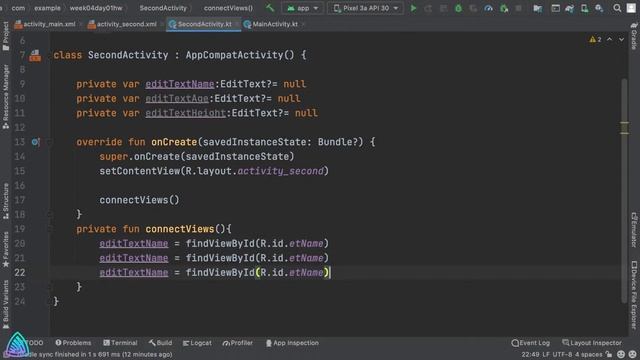Click the SecondActivity breadcrumb
640x360 pixels.
click(163, 8)
